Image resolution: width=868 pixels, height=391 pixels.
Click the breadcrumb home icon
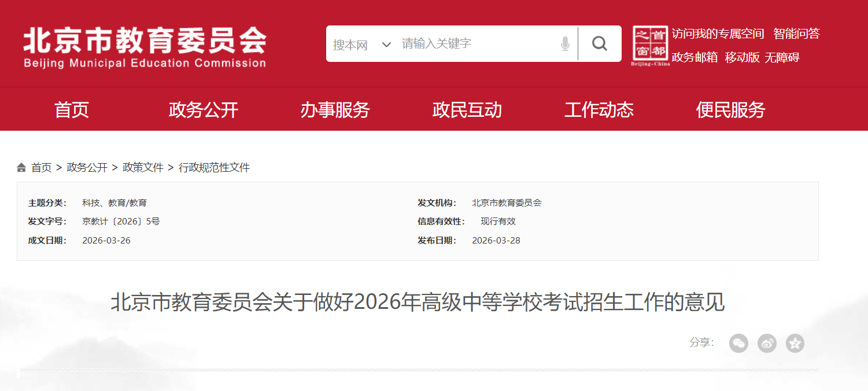(x=21, y=168)
